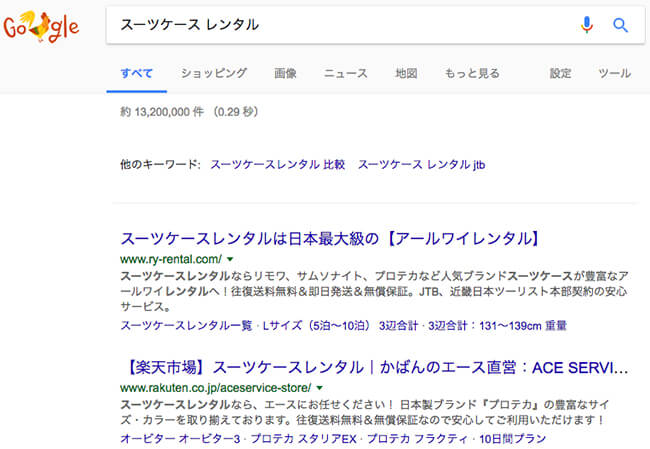Click the magnifying glass search icon
Screen dimensions: 650x449
pos(620,25)
